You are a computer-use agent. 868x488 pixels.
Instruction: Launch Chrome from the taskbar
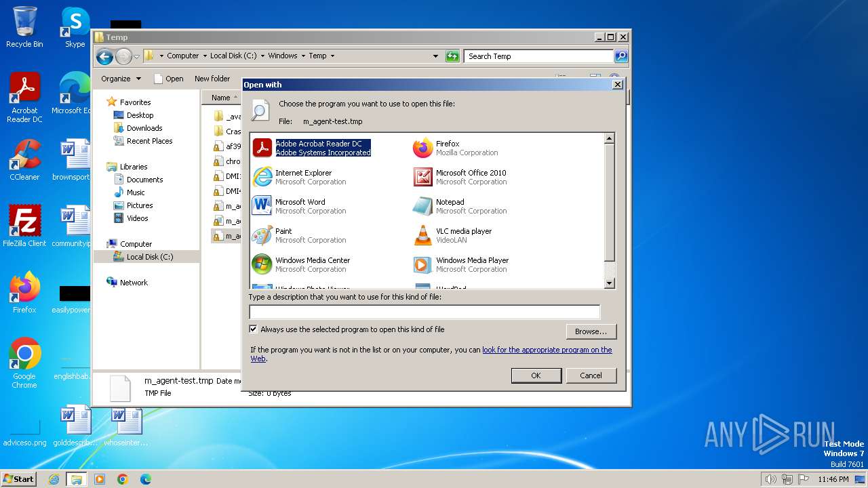123,479
